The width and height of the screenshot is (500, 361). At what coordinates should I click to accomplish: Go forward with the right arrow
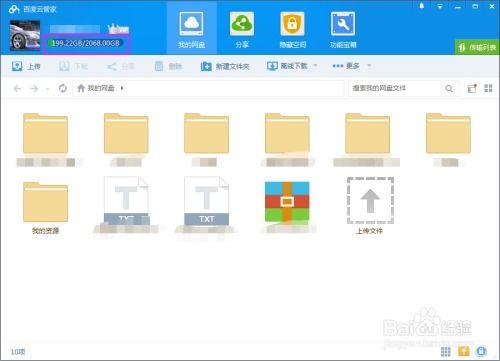click(34, 88)
